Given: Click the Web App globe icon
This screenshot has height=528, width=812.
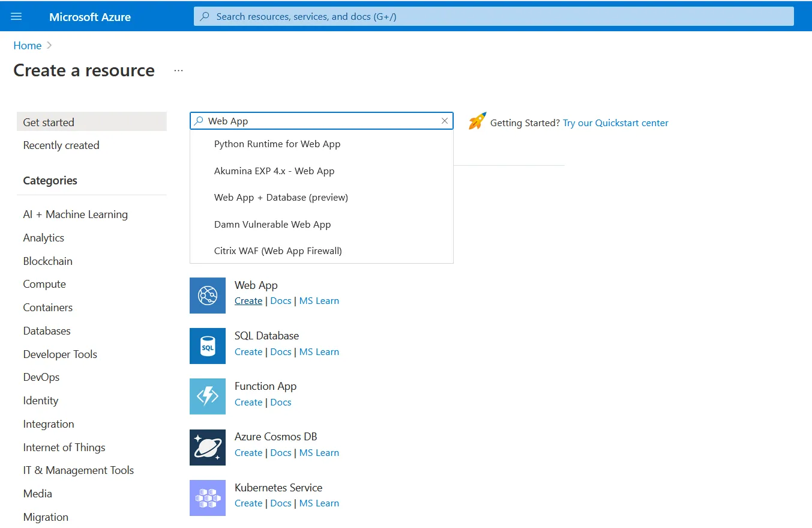Looking at the screenshot, I should pyautogui.click(x=207, y=295).
